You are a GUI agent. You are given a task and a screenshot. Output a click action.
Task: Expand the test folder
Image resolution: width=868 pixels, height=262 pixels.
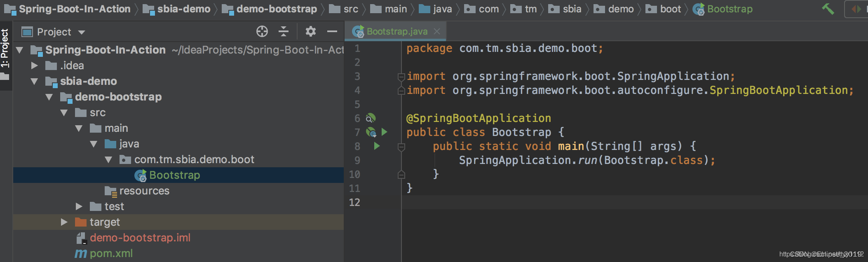pyautogui.click(x=79, y=206)
